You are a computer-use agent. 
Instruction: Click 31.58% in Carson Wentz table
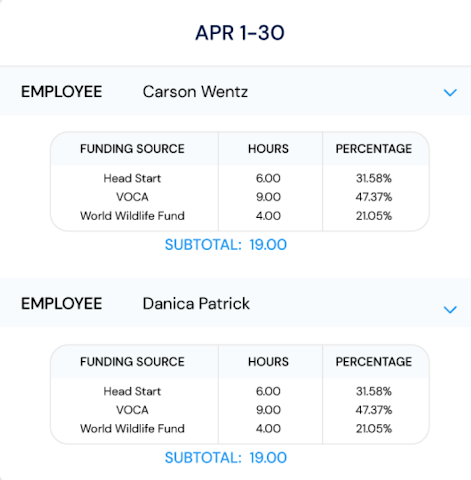[374, 178]
